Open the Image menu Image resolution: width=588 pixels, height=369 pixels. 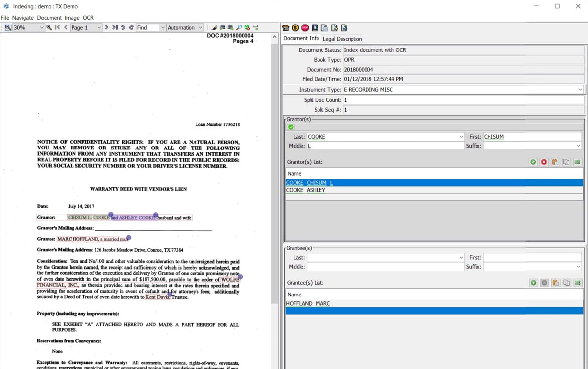coord(72,18)
